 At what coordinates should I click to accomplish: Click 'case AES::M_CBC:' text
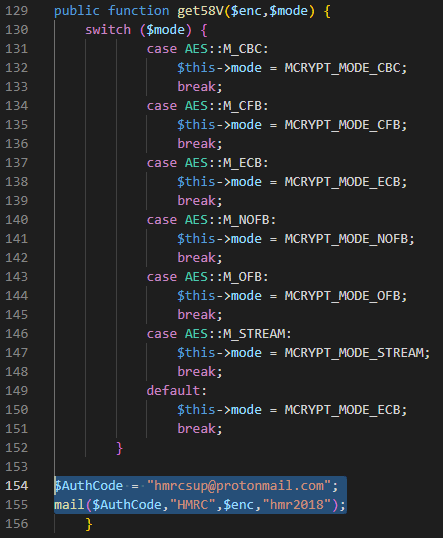click(x=208, y=49)
